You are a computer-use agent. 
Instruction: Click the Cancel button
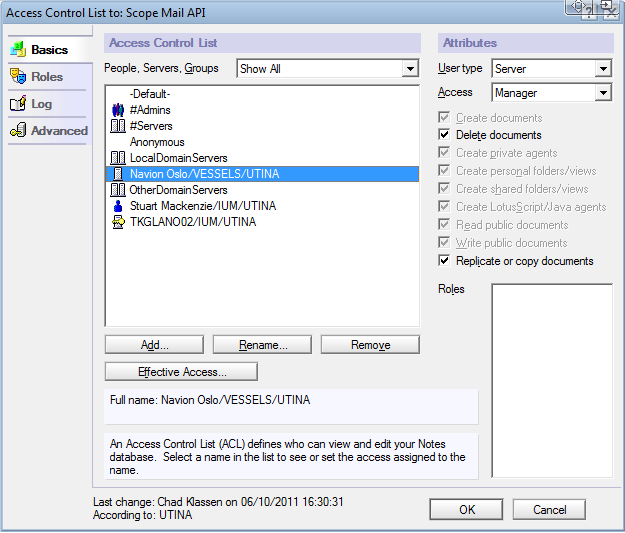(549, 509)
